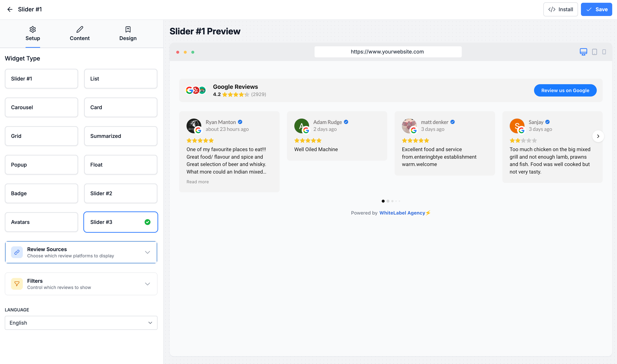Choose the Carousel widget type
The image size is (617, 364).
click(41, 107)
